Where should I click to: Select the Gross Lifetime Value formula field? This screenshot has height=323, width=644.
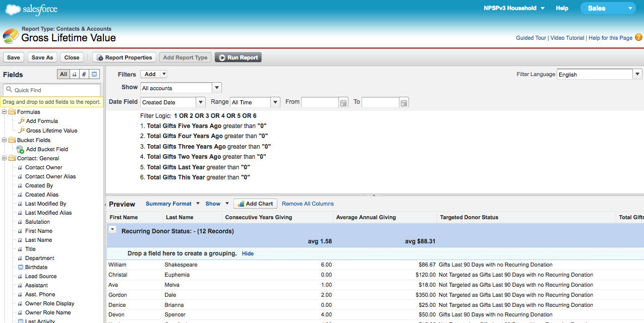[x=52, y=131]
